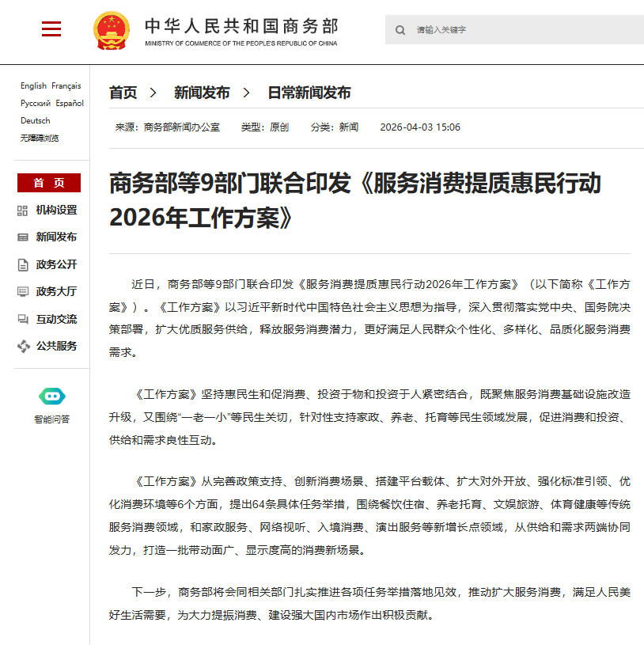Viewport: 644px width, 645px height.
Task: Click the 互动交流 chat icon
Action: (23, 319)
